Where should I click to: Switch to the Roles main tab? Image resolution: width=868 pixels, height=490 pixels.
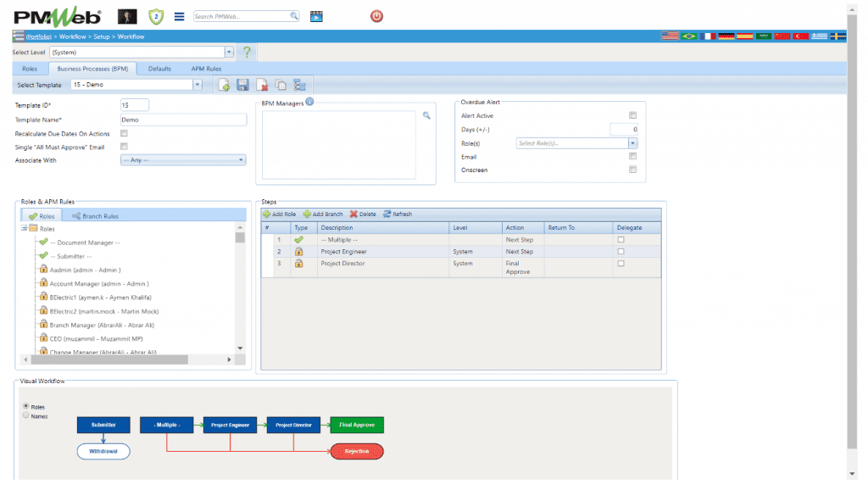[x=30, y=69]
